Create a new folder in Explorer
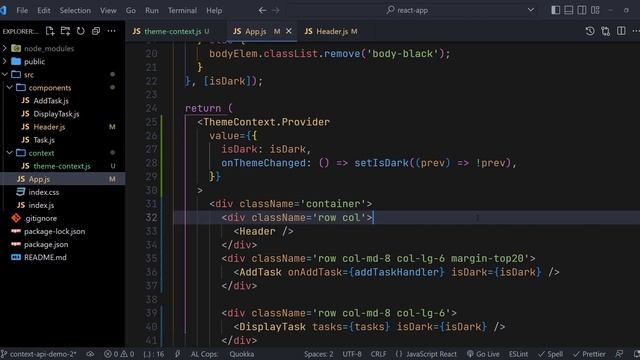The image size is (640, 360). click(65, 31)
